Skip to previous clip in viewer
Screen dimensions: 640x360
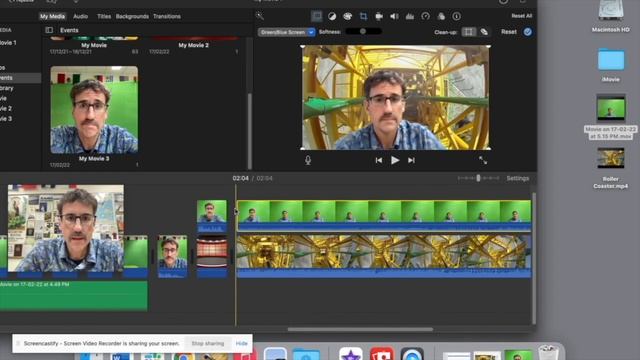(x=379, y=160)
